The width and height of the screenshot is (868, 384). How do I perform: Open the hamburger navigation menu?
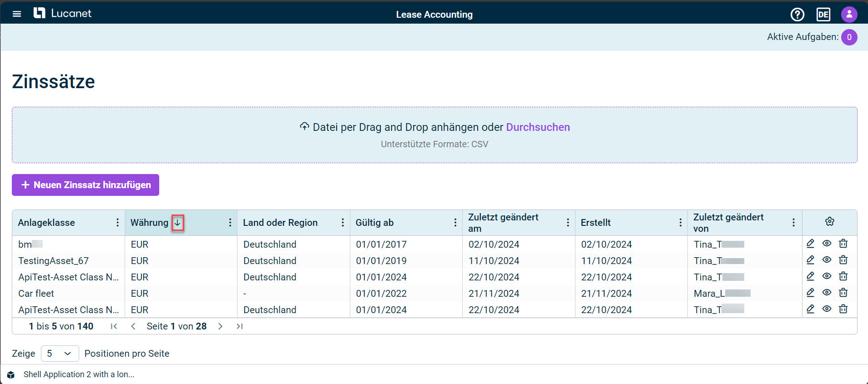(17, 14)
